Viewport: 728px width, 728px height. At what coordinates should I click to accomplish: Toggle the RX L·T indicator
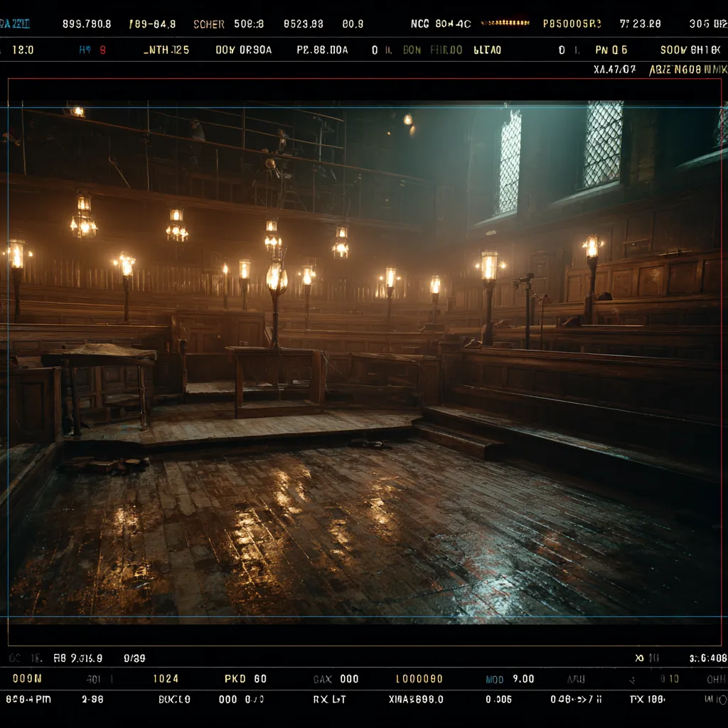(329, 700)
